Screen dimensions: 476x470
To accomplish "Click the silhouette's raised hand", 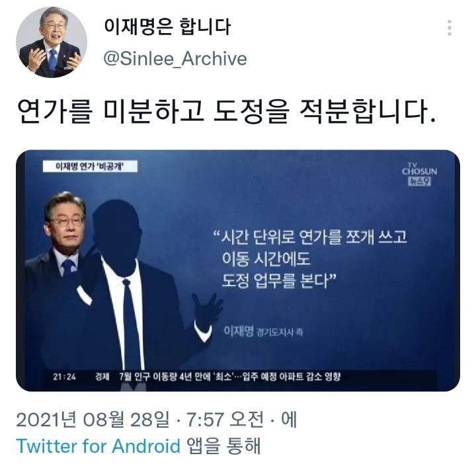I will (207, 309).
